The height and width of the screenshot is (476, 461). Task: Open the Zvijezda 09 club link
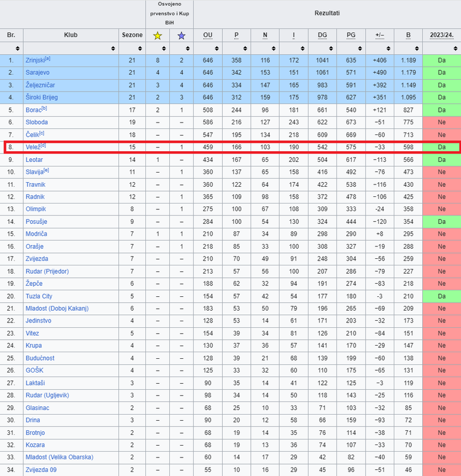click(41, 470)
